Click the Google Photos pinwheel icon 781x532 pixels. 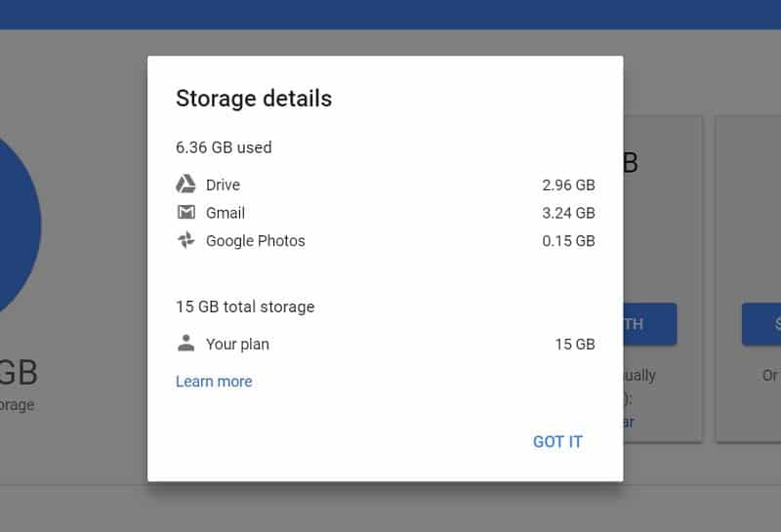(x=185, y=241)
